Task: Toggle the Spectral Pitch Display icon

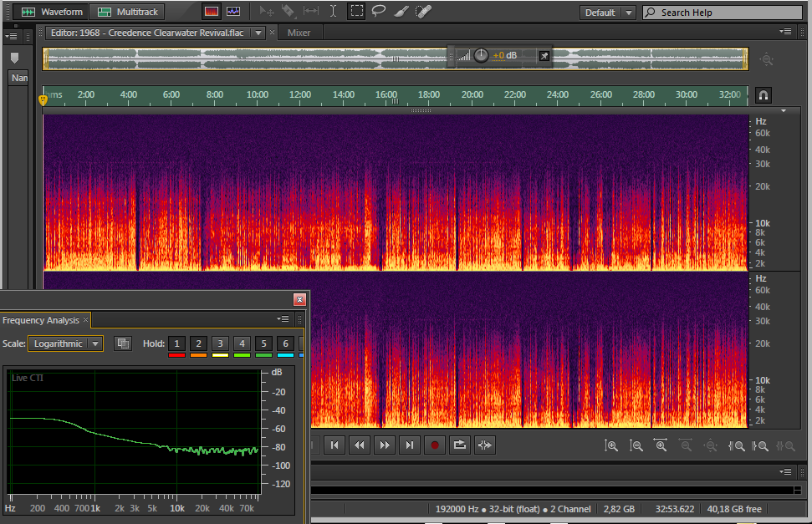Action: pos(233,12)
